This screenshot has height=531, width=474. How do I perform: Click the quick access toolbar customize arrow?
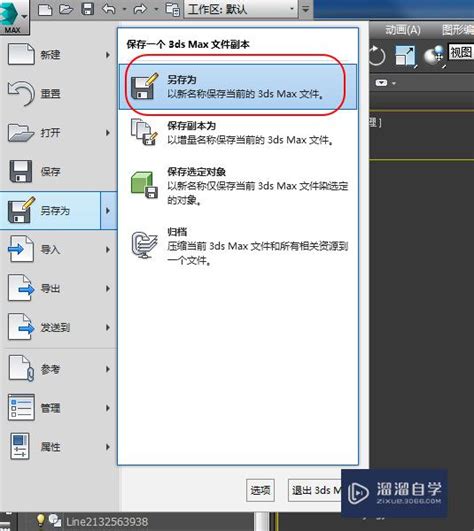[x=305, y=9]
